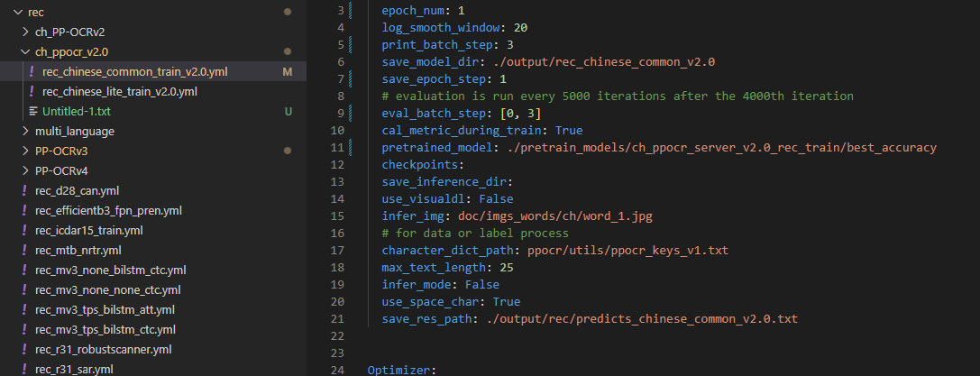
Task: Expand the PP-OCRv4 folder
Action: click(24, 170)
